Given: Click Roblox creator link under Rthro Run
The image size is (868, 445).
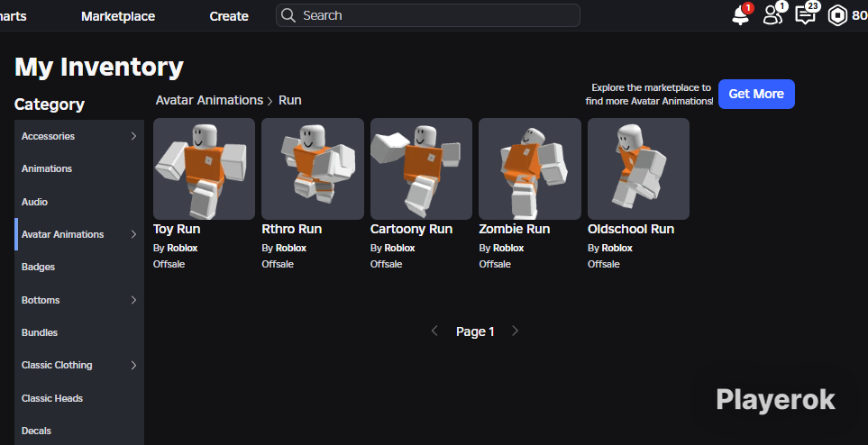Looking at the screenshot, I should pos(290,248).
